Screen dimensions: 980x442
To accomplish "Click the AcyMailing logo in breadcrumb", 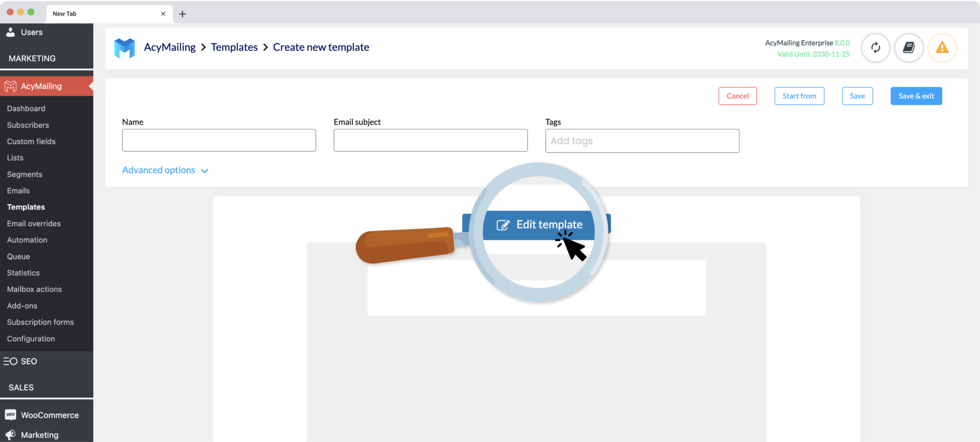I will pos(124,48).
